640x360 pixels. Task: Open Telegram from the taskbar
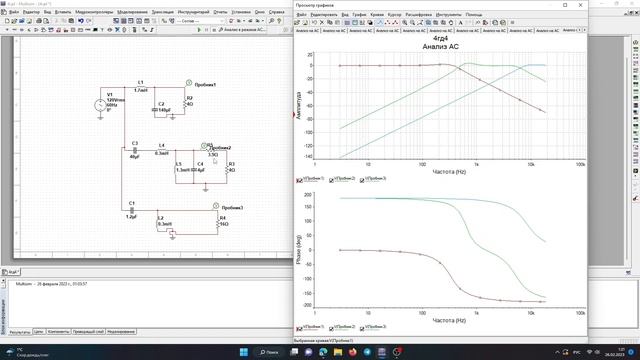[367, 352]
